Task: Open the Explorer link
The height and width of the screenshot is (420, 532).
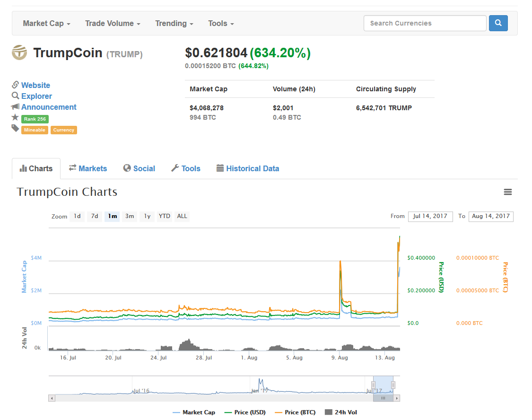Action: [x=36, y=96]
